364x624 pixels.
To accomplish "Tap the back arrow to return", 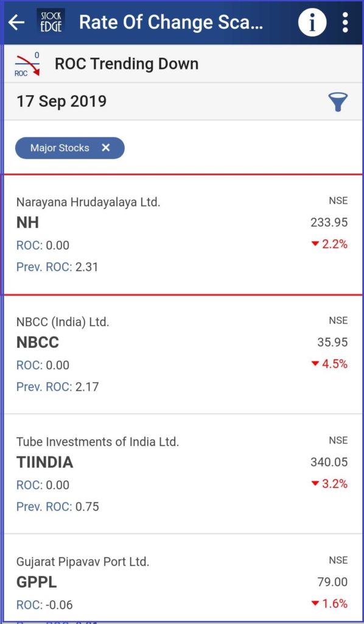I will click(x=16, y=22).
